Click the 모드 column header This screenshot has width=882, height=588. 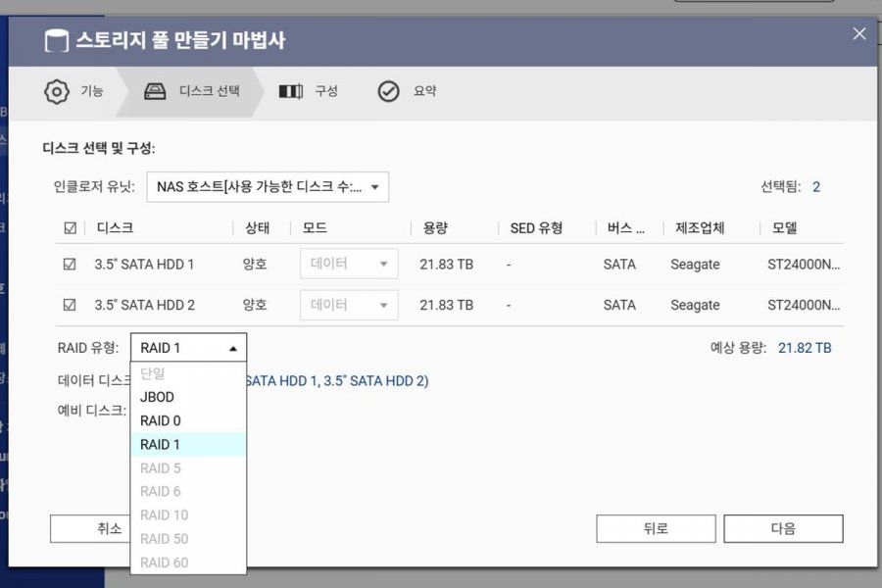point(315,228)
